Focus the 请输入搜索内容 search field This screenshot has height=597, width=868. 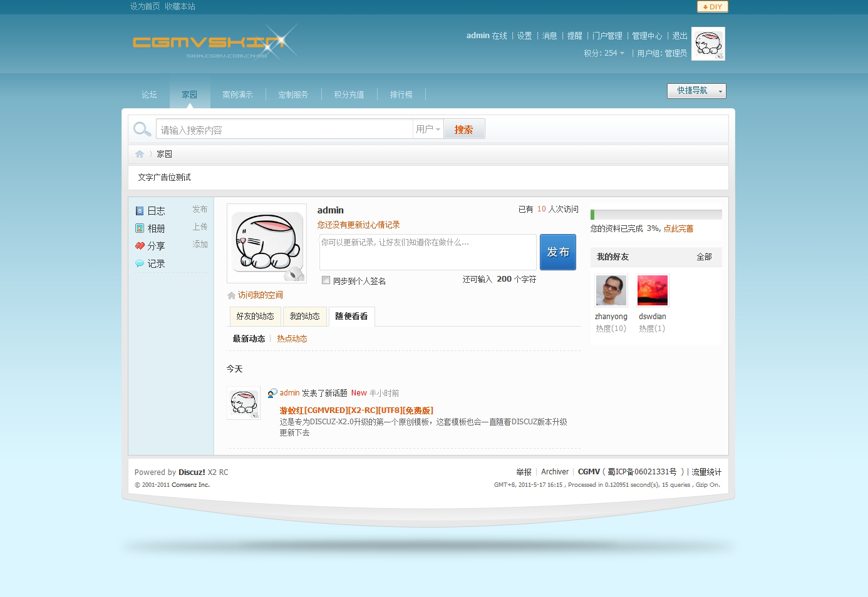284,130
